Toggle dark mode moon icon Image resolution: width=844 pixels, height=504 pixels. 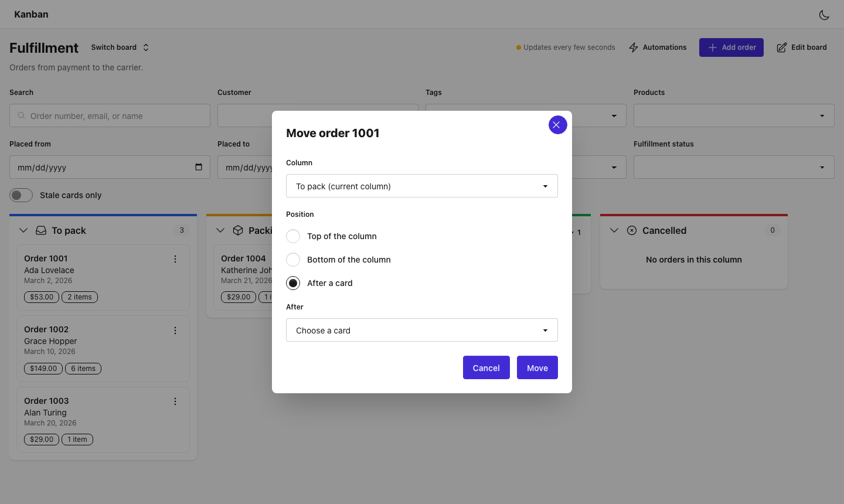point(824,15)
